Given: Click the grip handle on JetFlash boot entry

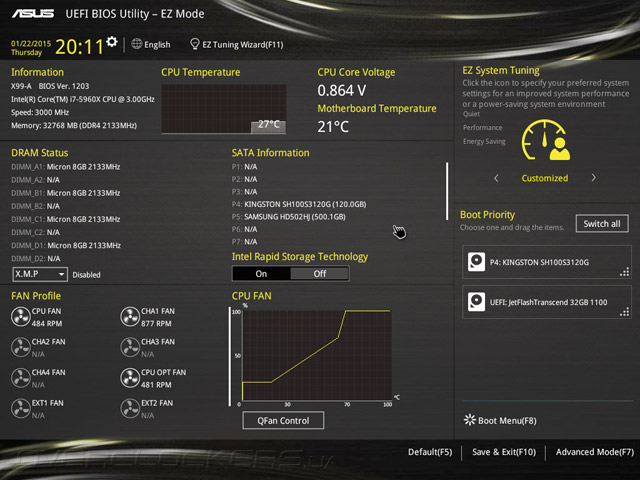Looking at the screenshot, I should click(624, 312).
